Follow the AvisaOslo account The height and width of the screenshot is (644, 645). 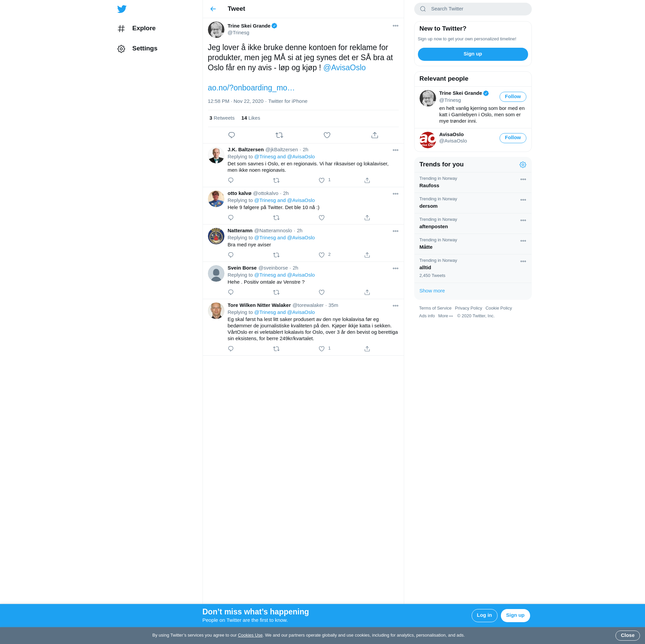pyautogui.click(x=513, y=138)
